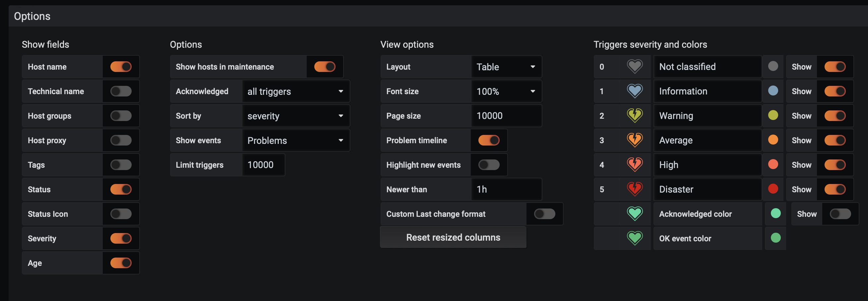The image size is (868, 301).
Task: Enable the Tags field toggle
Action: pos(121,165)
